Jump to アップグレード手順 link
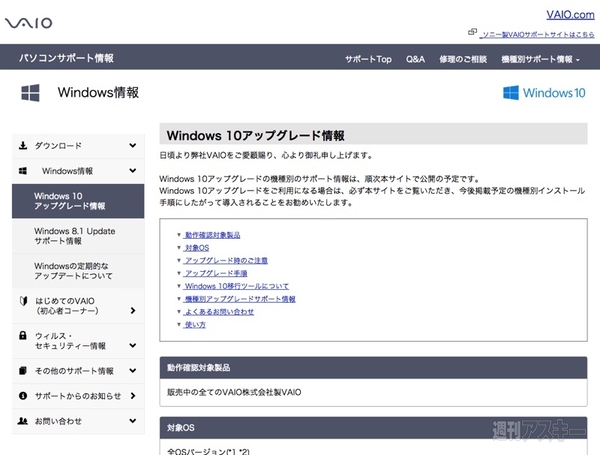The width and height of the screenshot is (600, 455). click(x=216, y=273)
